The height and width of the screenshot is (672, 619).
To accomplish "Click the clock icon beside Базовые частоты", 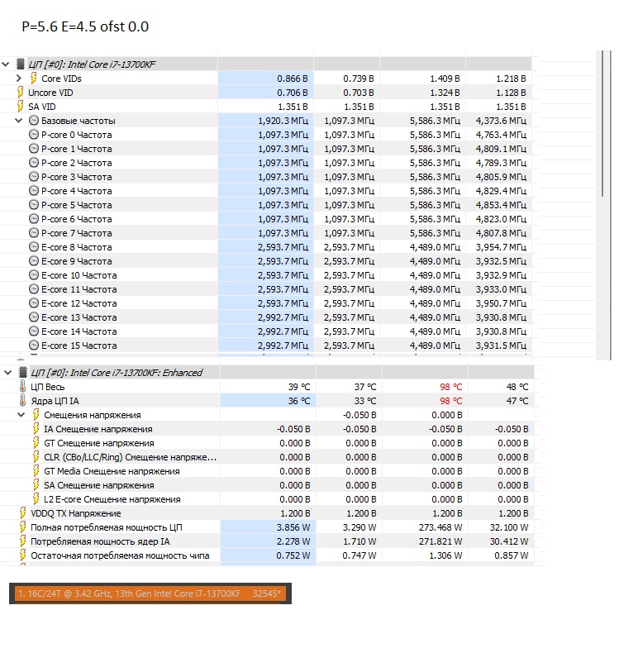I will [x=34, y=121].
